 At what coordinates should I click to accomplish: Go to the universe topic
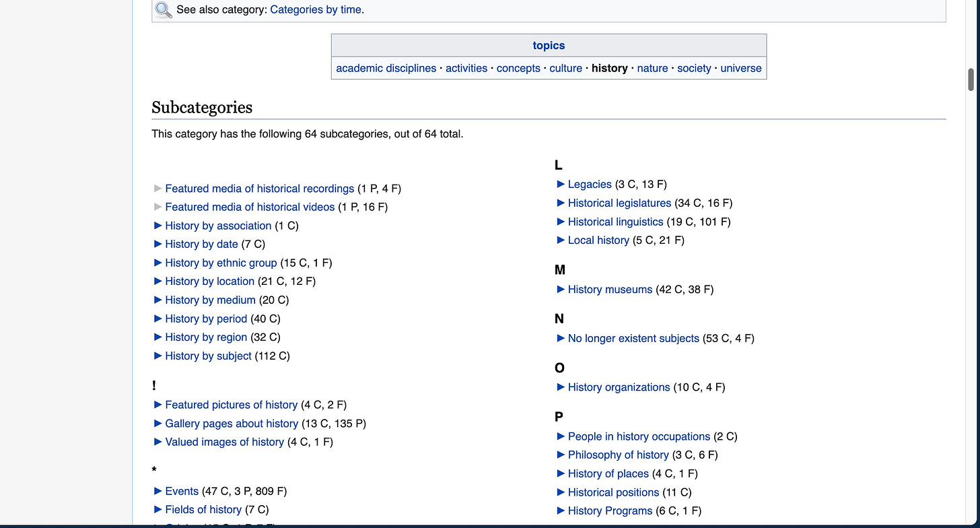point(741,68)
